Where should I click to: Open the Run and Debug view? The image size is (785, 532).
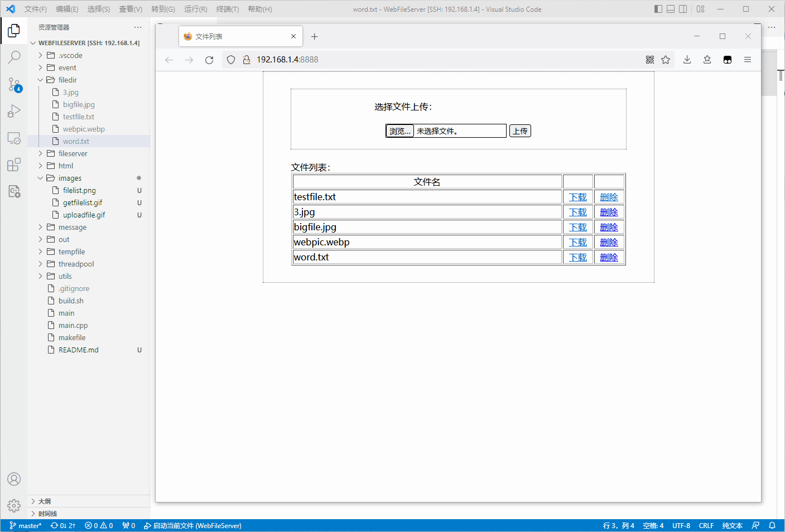pos(14,111)
